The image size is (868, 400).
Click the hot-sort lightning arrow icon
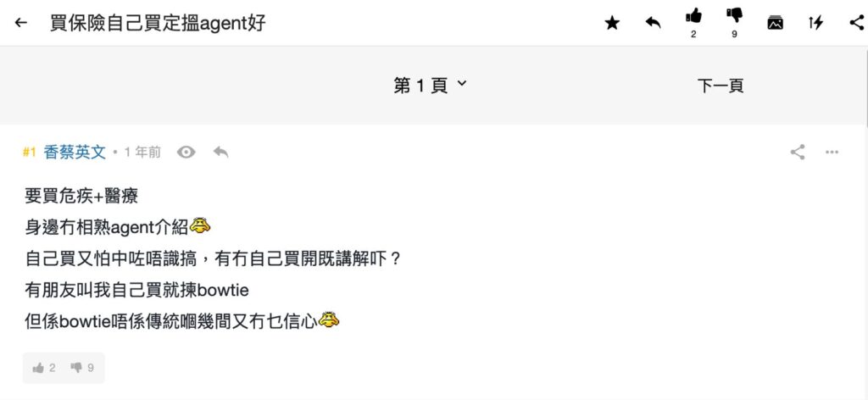816,23
